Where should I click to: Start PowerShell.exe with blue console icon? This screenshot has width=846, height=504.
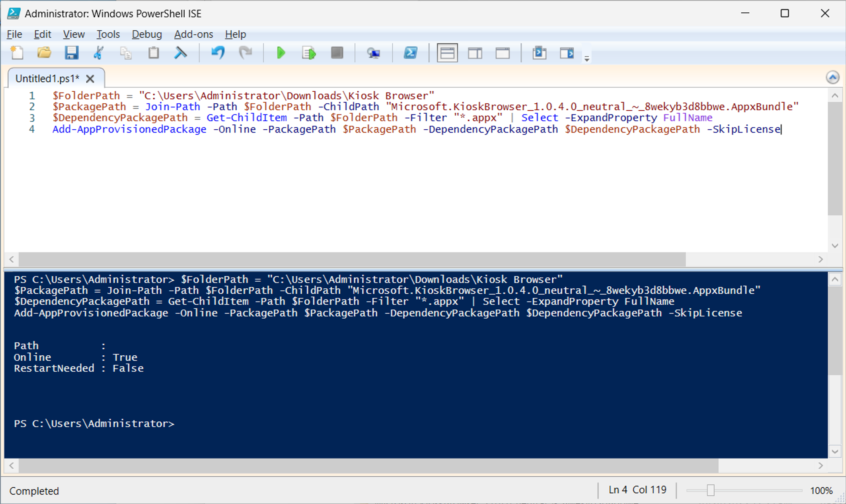pos(411,53)
